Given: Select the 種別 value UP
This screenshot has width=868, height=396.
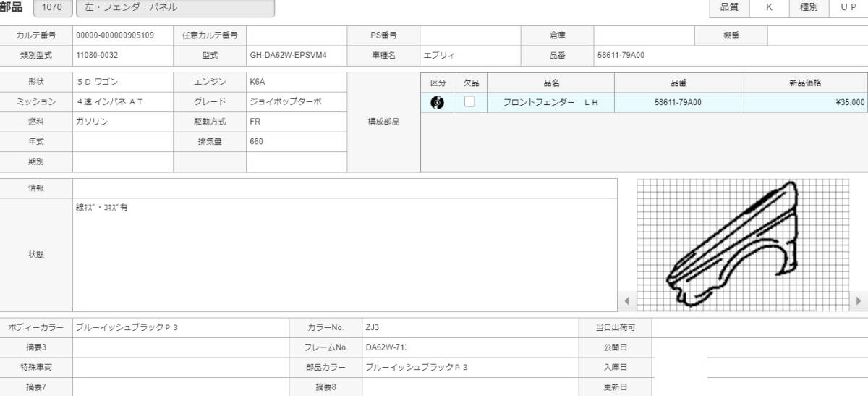Looking at the screenshot, I should (x=848, y=7).
